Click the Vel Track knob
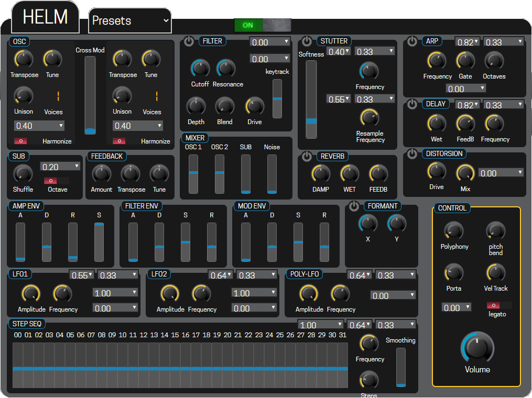Screen dimensions: 532x398 (x=496, y=272)
